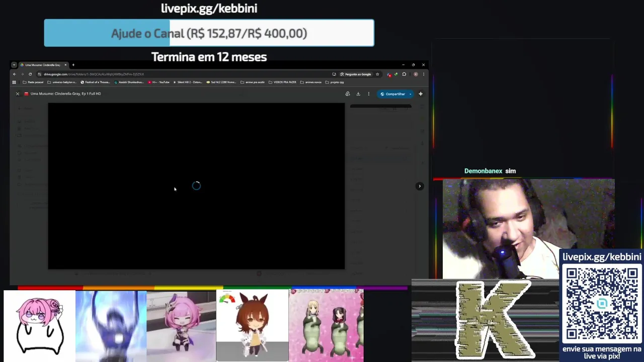Screen dimensions: 644x362
Task: Click the browser forward arrow
Action: [22, 74]
